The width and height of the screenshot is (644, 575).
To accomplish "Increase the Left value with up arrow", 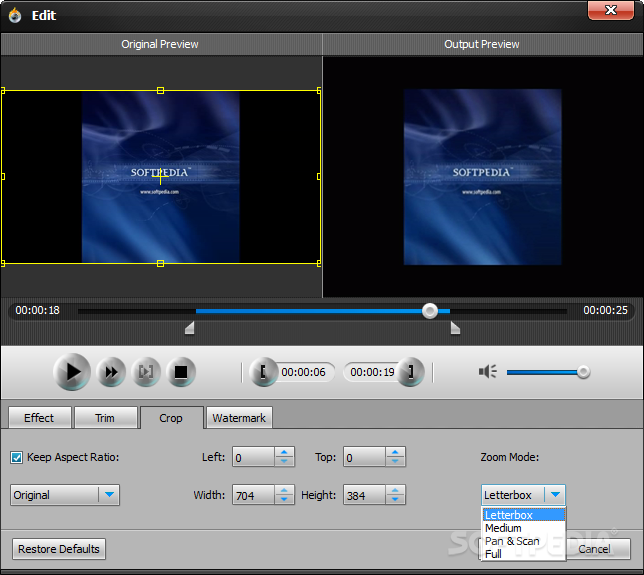I will (x=284, y=452).
